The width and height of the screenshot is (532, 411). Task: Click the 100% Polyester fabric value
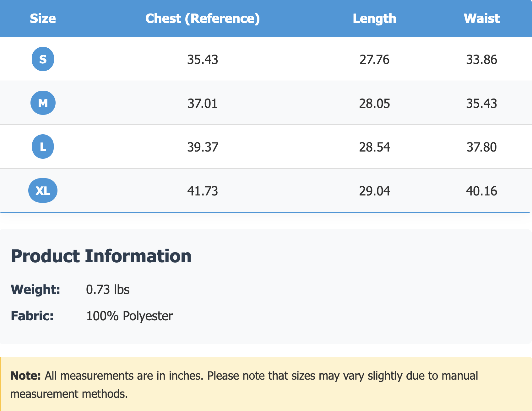coord(129,316)
